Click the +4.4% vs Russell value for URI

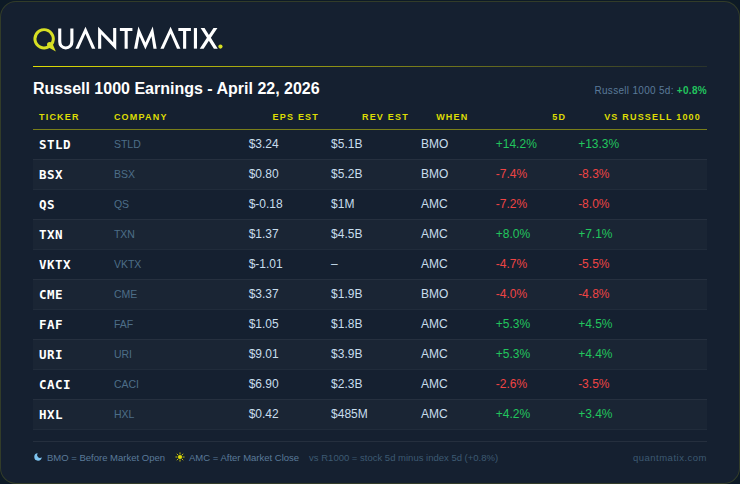click(595, 354)
